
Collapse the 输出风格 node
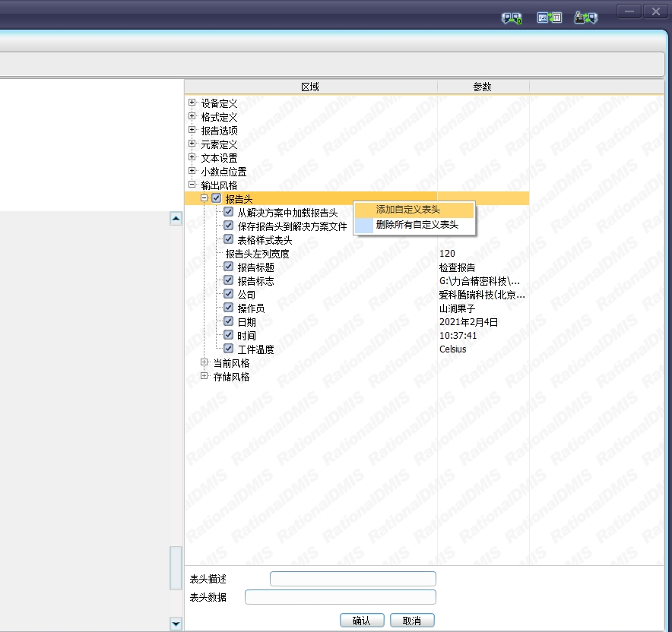coord(192,185)
